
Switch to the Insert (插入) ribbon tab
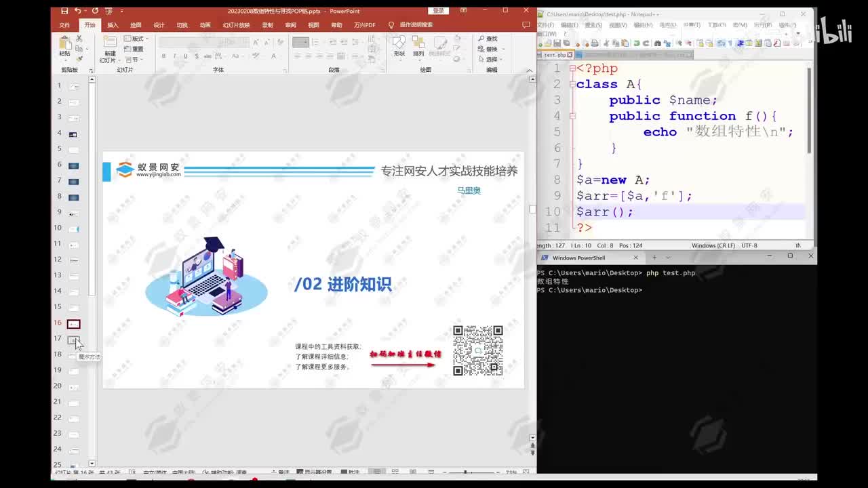(113, 25)
